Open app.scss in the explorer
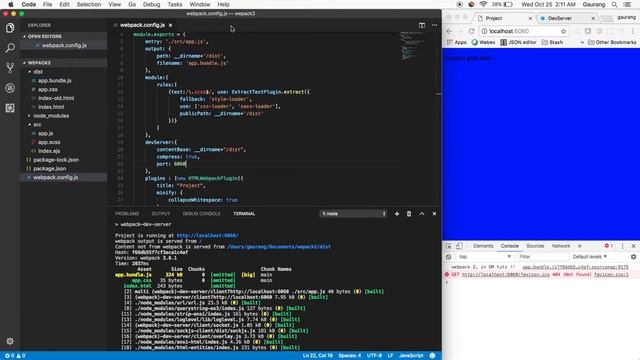640x360 pixels. click(x=49, y=142)
